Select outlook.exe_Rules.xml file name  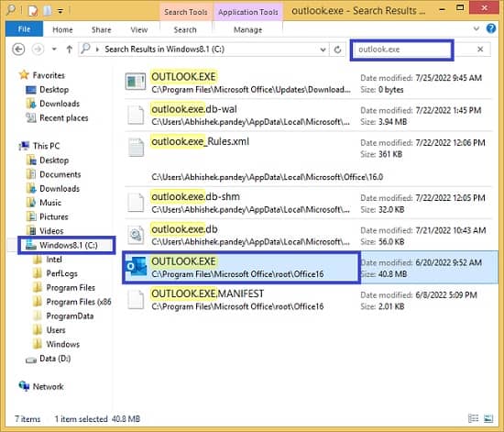pyautogui.click(x=201, y=141)
